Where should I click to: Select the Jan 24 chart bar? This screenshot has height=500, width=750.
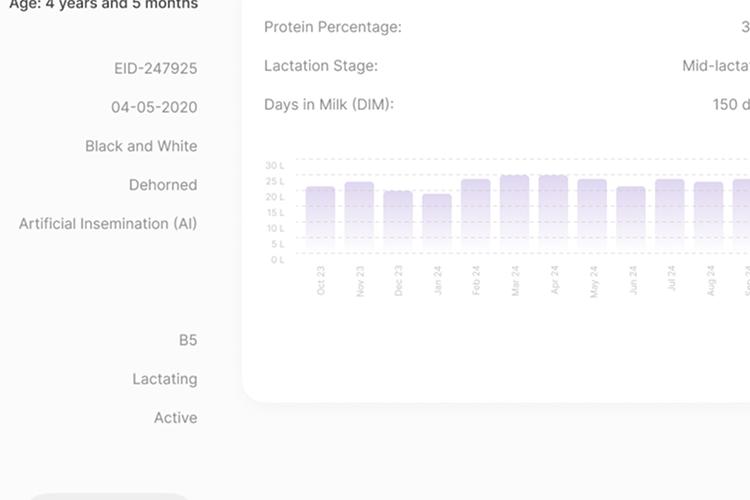pos(437,224)
